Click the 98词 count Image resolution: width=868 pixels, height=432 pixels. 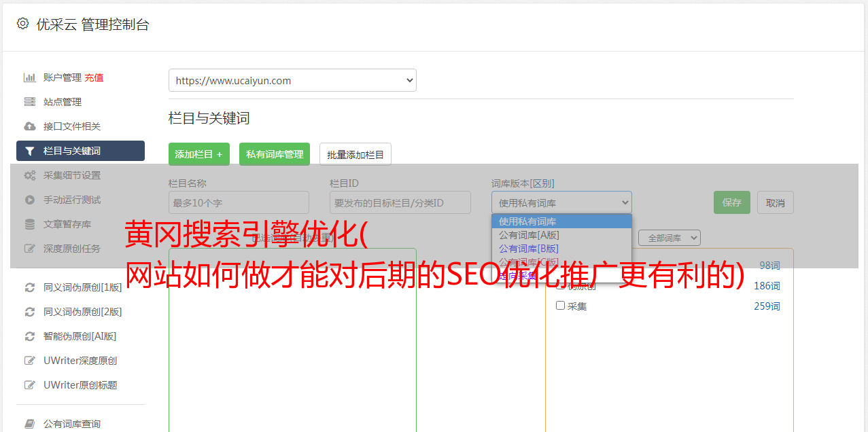tap(769, 266)
